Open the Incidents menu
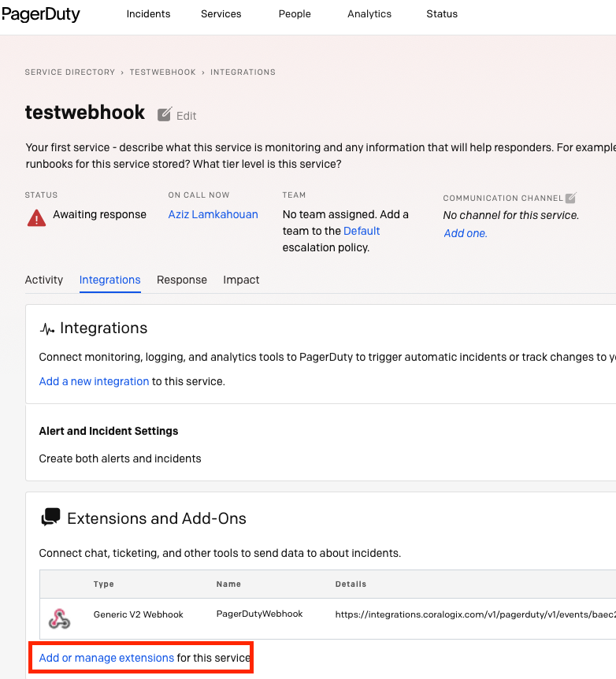The height and width of the screenshot is (679, 616). pos(148,14)
